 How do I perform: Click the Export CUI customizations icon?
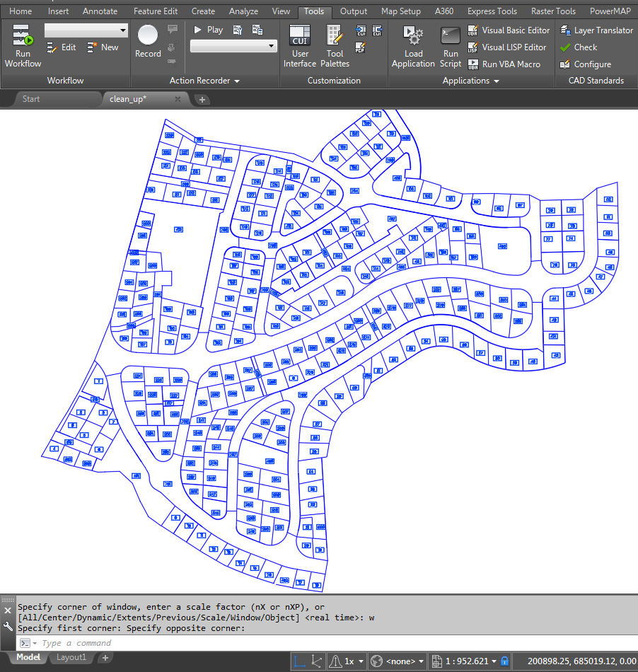coord(378,30)
